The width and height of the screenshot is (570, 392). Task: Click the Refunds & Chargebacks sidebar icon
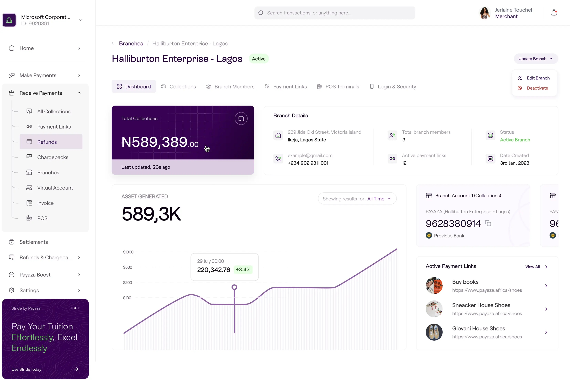pyautogui.click(x=12, y=257)
